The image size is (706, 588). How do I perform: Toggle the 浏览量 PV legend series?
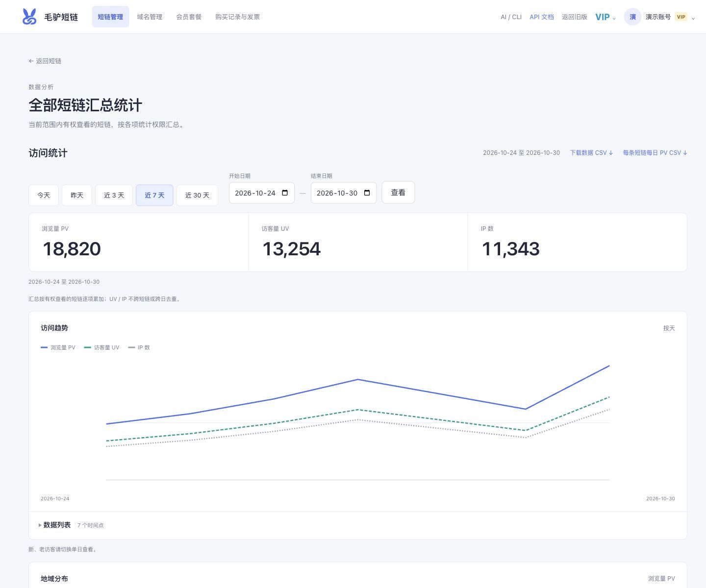[x=58, y=347]
